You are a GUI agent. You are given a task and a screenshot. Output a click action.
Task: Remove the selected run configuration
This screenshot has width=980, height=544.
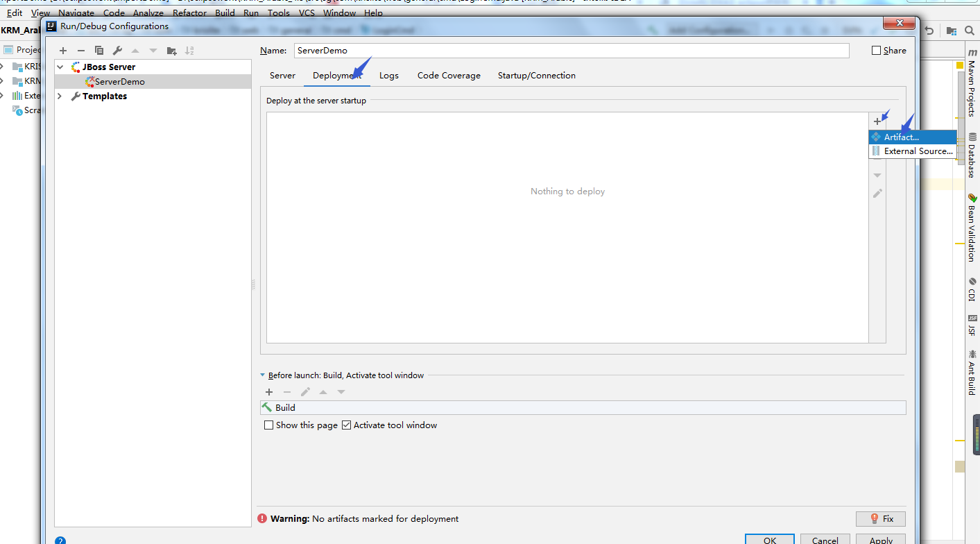point(81,51)
